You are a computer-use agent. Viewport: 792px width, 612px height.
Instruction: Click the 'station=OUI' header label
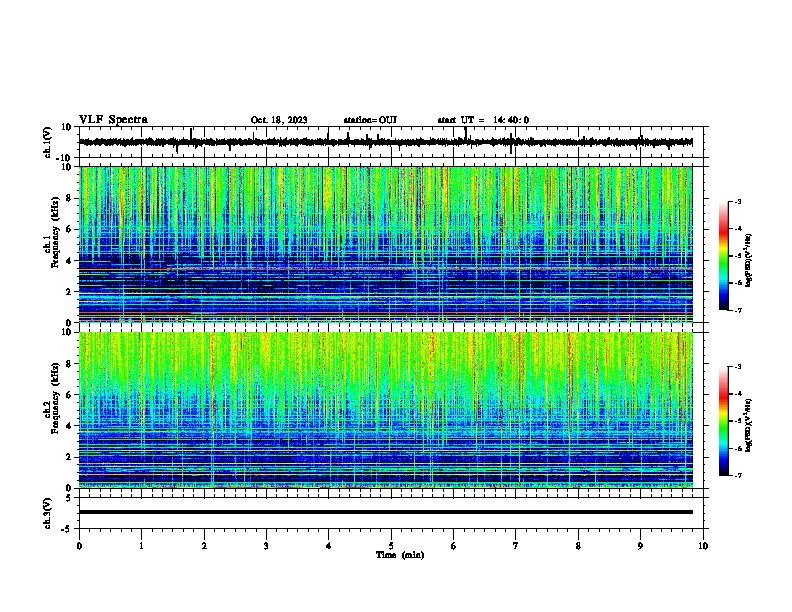[370, 120]
